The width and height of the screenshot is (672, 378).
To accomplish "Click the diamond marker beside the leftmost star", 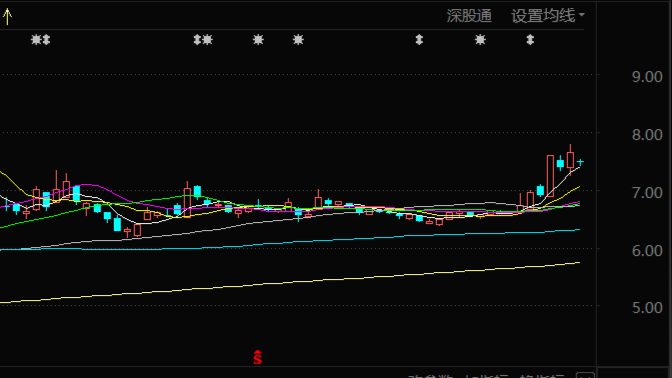I will pyautogui.click(x=46, y=40).
